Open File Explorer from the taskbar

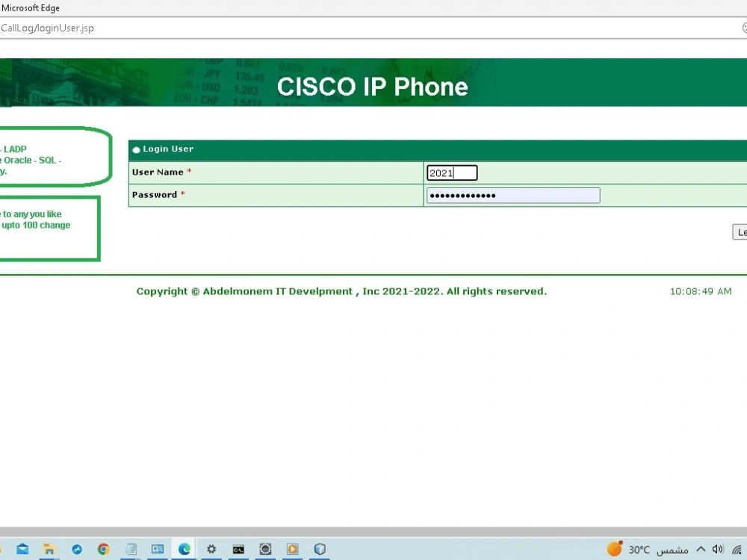pos(49,549)
